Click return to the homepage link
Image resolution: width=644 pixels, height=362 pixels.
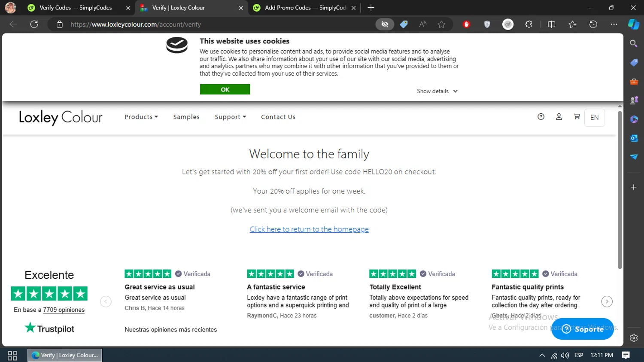(309, 229)
